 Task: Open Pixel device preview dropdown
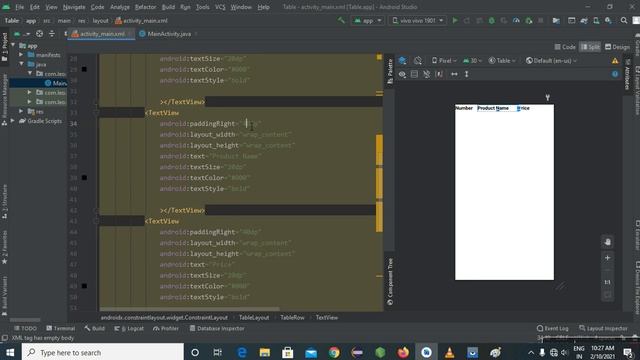[444, 60]
